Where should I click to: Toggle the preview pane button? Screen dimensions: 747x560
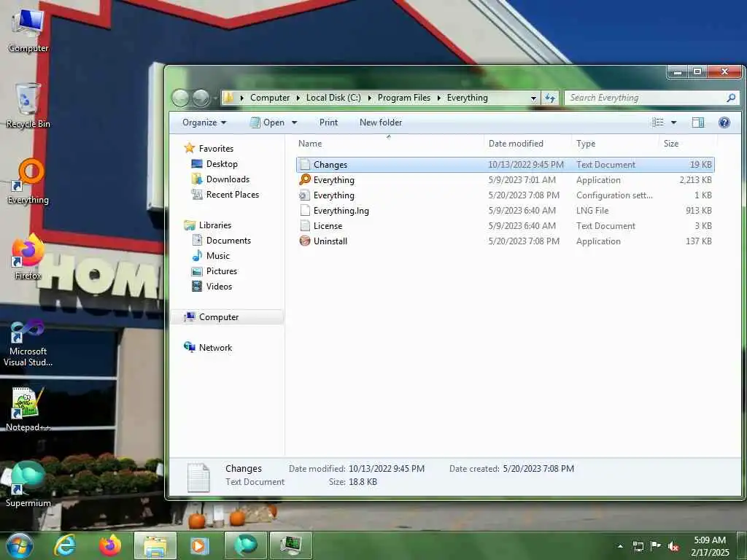pyautogui.click(x=698, y=122)
